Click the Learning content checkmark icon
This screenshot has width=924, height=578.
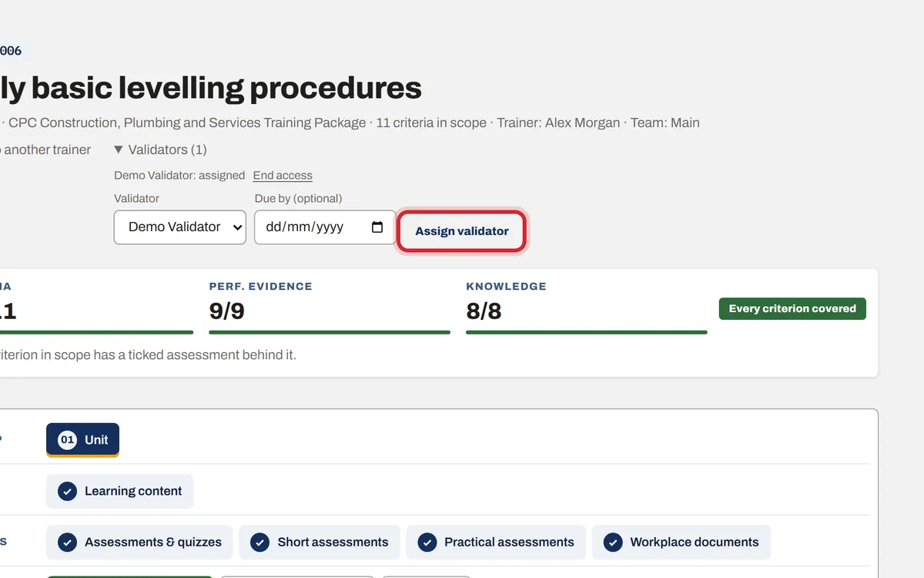pos(68,491)
